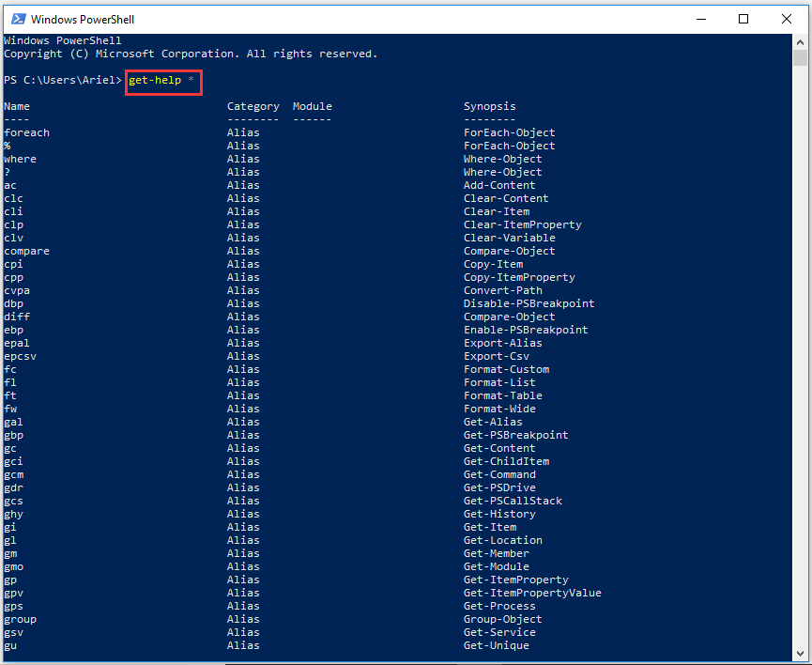Click the 'Synopsis' column header text
Image resolution: width=812 pixels, height=665 pixels.
(x=490, y=106)
